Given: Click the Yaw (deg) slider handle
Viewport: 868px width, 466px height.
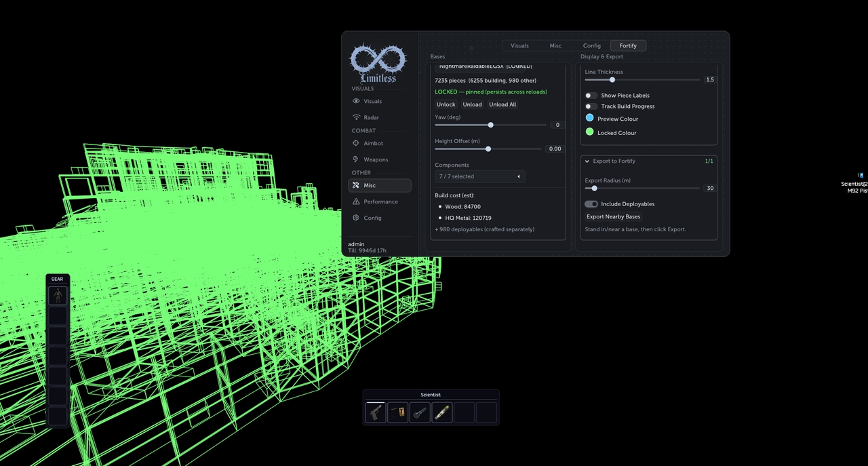Looking at the screenshot, I should [491, 125].
